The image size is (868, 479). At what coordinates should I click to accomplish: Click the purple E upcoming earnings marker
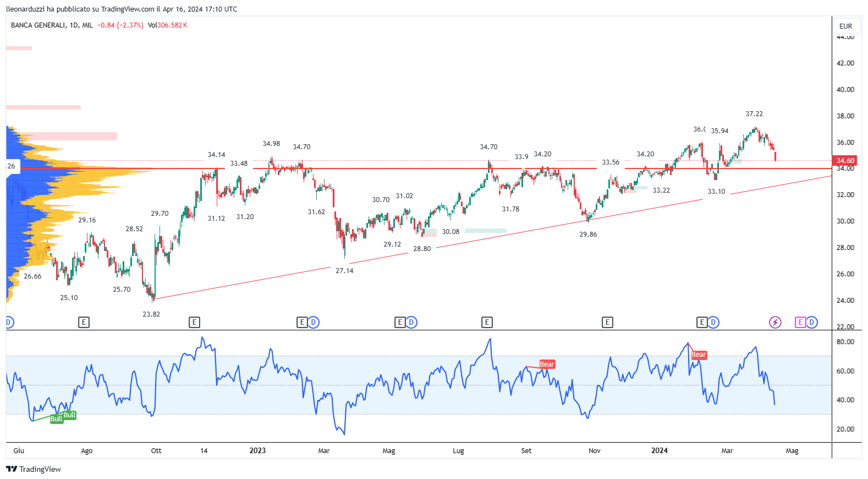800,322
